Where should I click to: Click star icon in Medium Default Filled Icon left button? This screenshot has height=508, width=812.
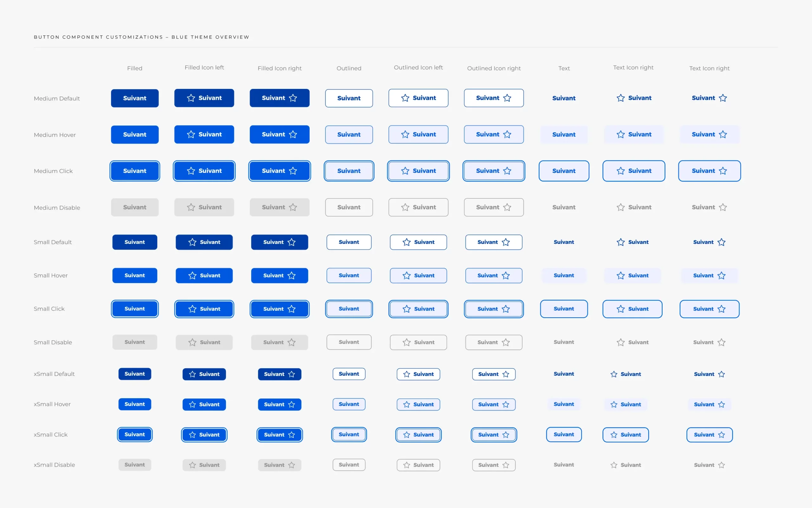191,98
